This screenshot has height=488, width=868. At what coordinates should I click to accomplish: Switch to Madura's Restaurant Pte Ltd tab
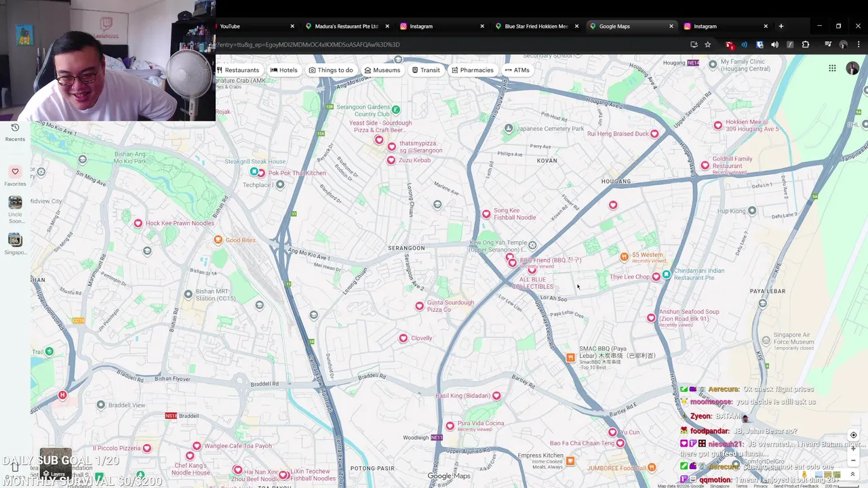346,26
